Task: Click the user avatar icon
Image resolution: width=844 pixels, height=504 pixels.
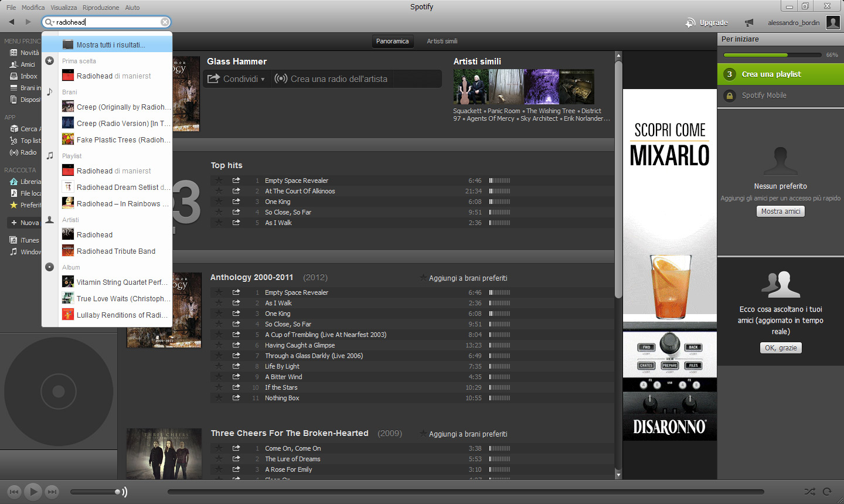Action: point(833,22)
